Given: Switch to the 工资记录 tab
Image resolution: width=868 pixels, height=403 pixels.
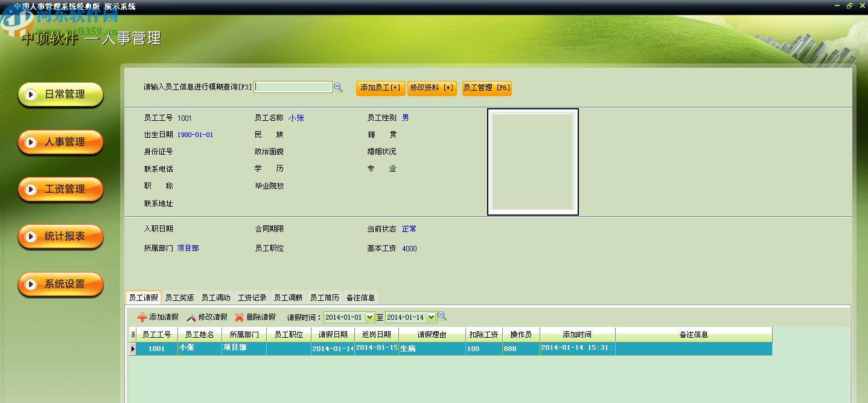Looking at the screenshot, I should coord(252,297).
